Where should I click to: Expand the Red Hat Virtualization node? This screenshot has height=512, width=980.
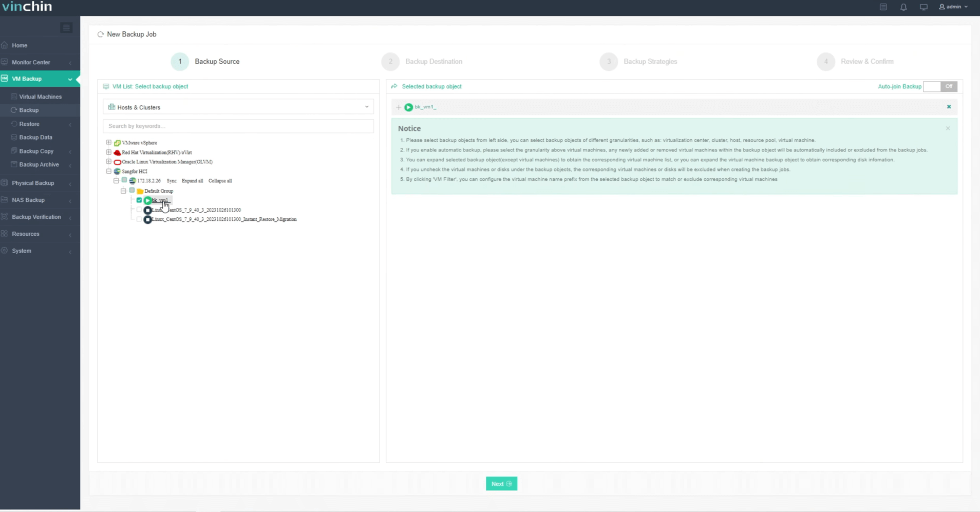(x=109, y=152)
